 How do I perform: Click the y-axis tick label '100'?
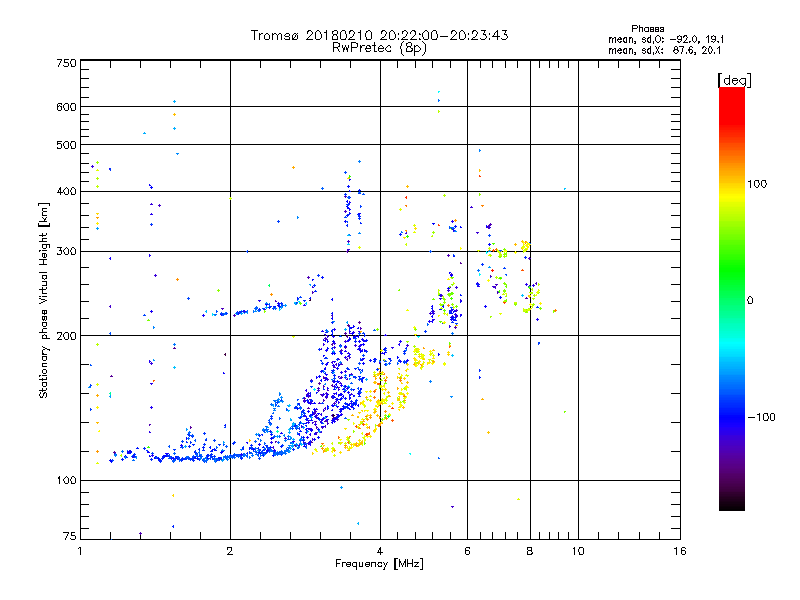66,480
